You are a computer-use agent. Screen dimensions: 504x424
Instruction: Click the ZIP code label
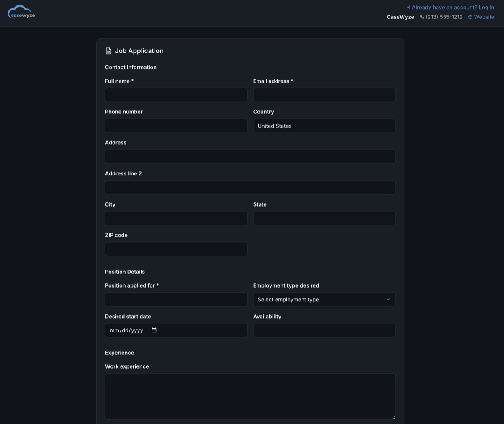click(116, 235)
